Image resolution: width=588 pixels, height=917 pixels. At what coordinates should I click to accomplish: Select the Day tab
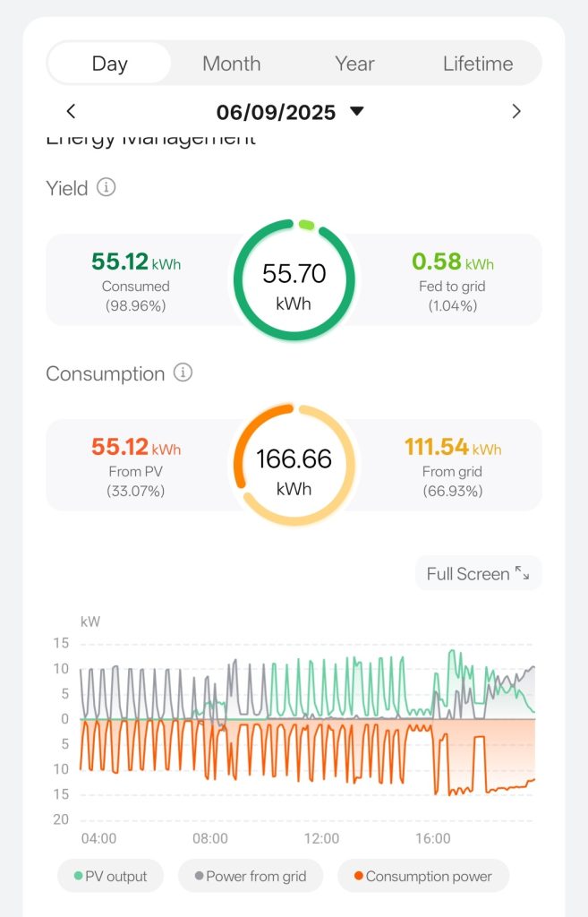click(109, 64)
